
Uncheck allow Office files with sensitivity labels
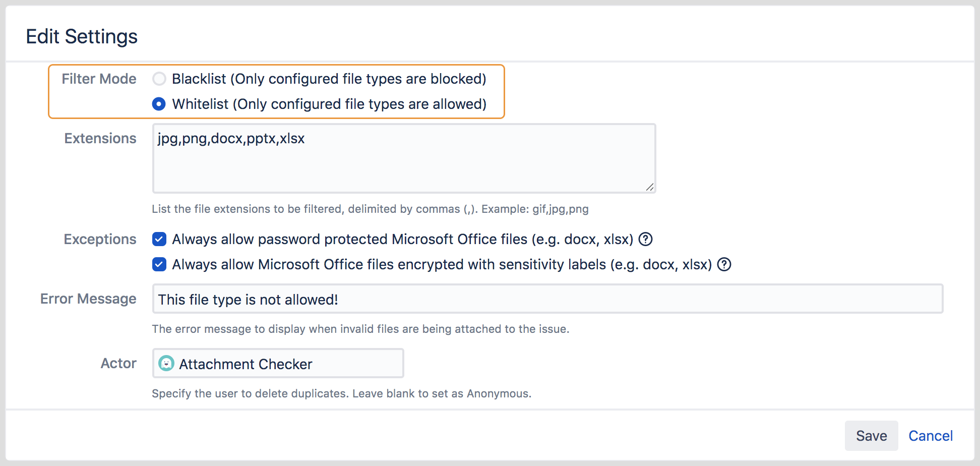click(x=159, y=264)
